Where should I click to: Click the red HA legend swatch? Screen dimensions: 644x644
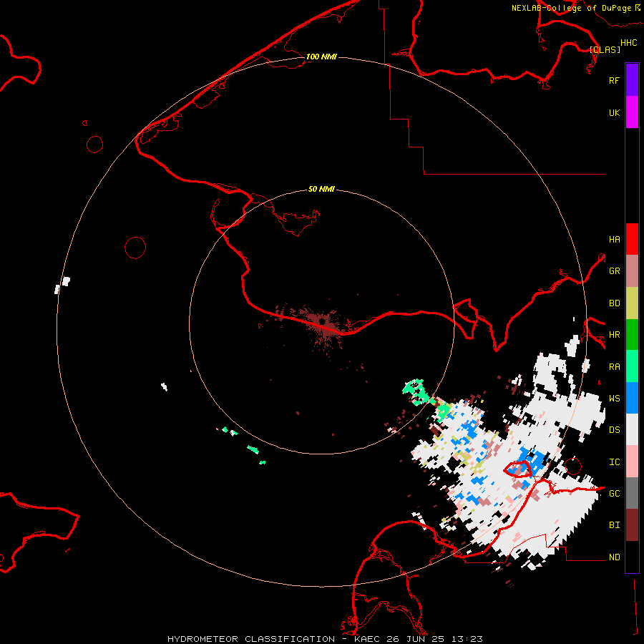coord(632,239)
